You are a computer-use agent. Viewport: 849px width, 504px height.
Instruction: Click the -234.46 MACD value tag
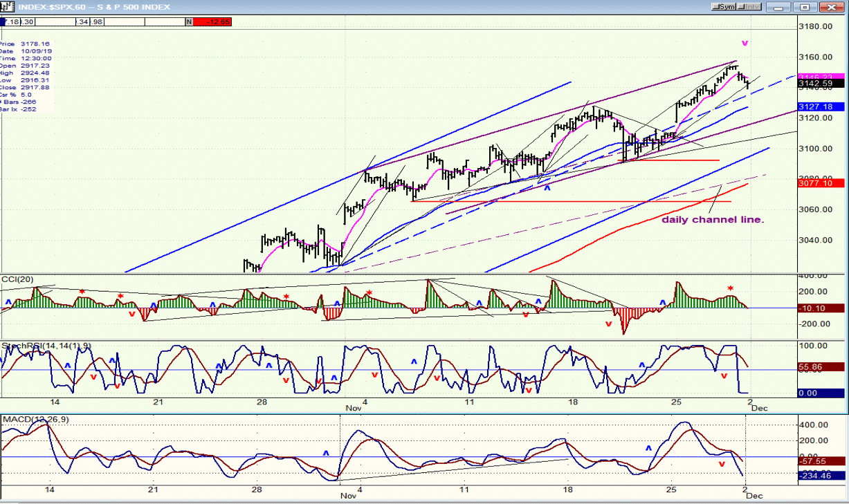click(x=821, y=475)
